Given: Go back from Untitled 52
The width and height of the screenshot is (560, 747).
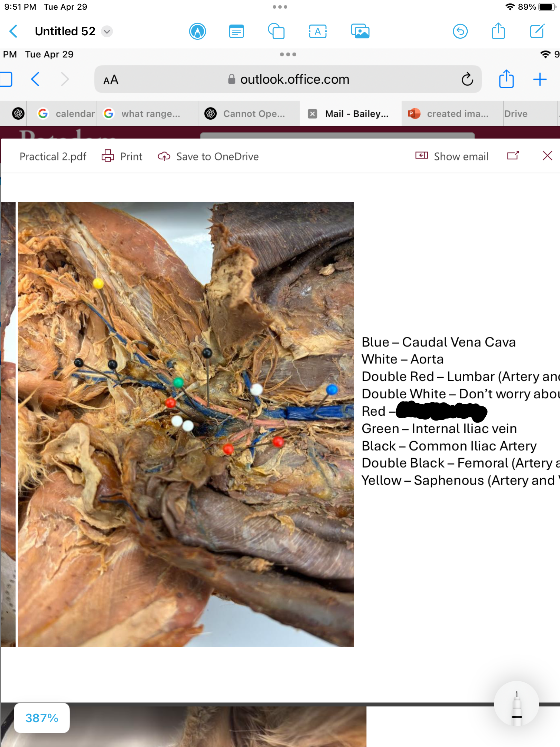Looking at the screenshot, I should pos(13,31).
